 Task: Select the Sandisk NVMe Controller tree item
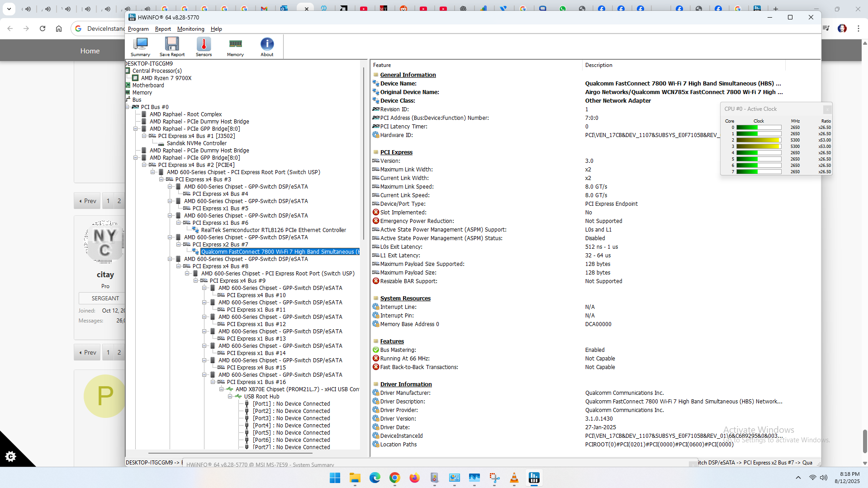point(196,143)
